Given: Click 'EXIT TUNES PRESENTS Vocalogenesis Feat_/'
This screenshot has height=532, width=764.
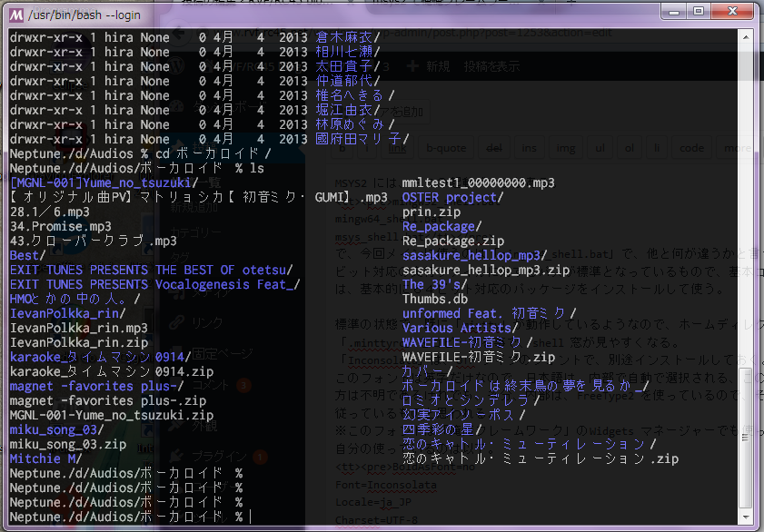Looking at the screenshot, I should pyautogui.click(x=155, y=284).
